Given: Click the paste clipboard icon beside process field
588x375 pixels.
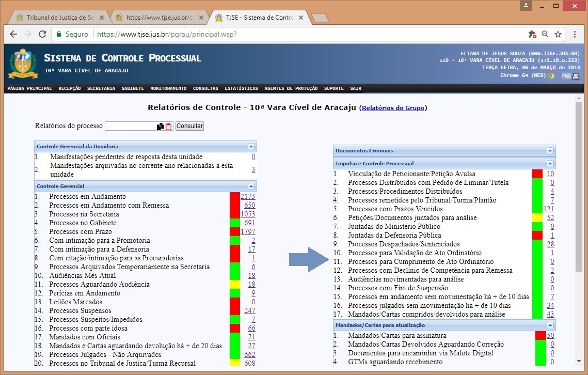Looking at the screenshot, I should (168, 126).
